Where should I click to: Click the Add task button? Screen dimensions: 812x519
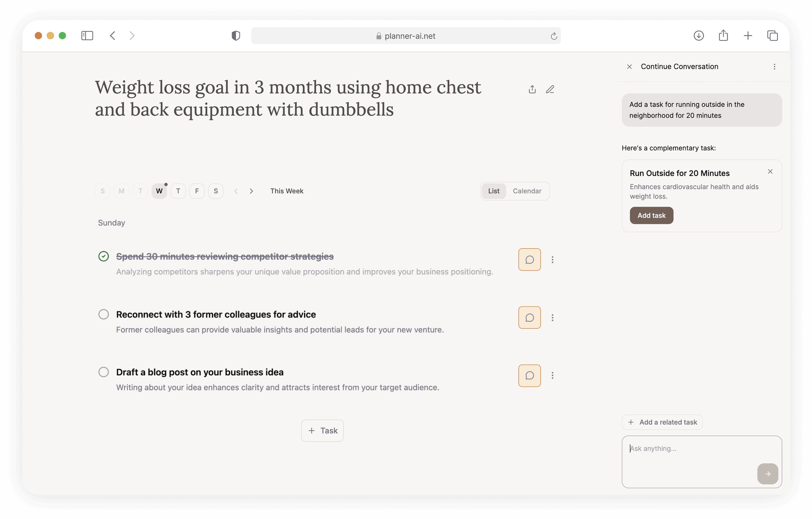[x=651, y=215]
